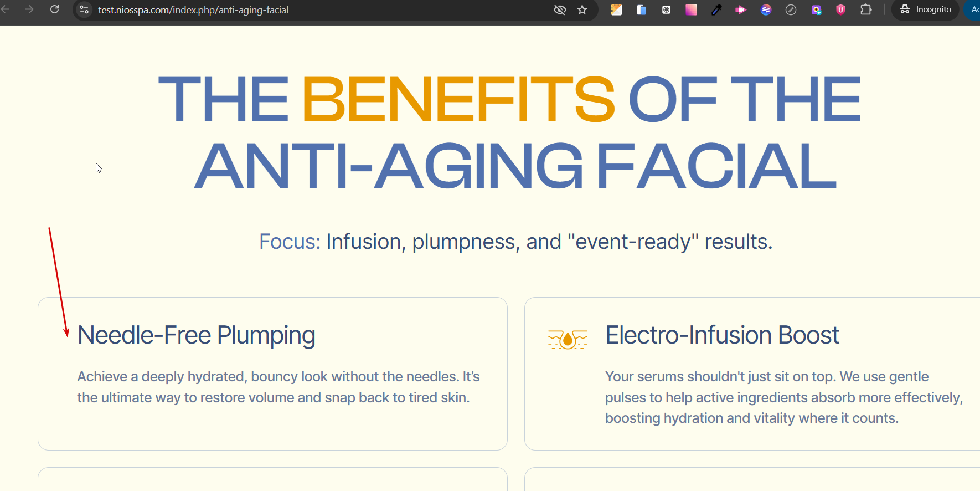Open the screenshot camera extension icon
980x491 pixels.
pyautogui.click(x=666, y=9)
